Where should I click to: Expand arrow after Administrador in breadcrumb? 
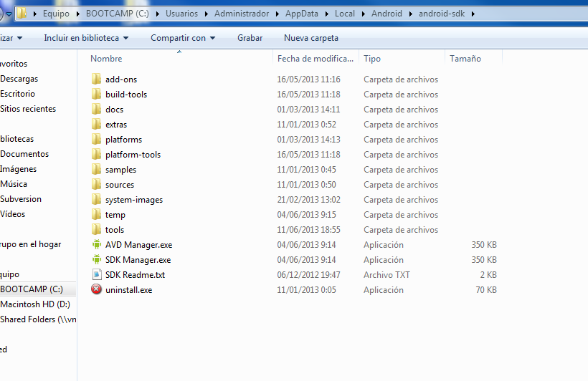[x=277, y=14]
